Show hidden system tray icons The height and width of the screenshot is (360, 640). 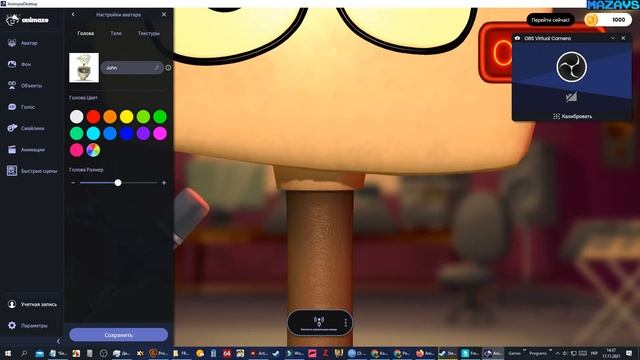[557, 353]
